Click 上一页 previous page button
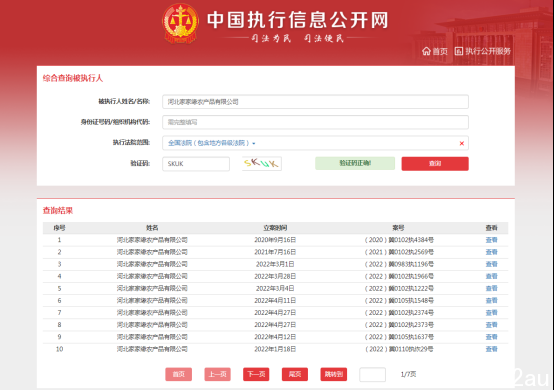Screen dimensions: 554x390 217,374
